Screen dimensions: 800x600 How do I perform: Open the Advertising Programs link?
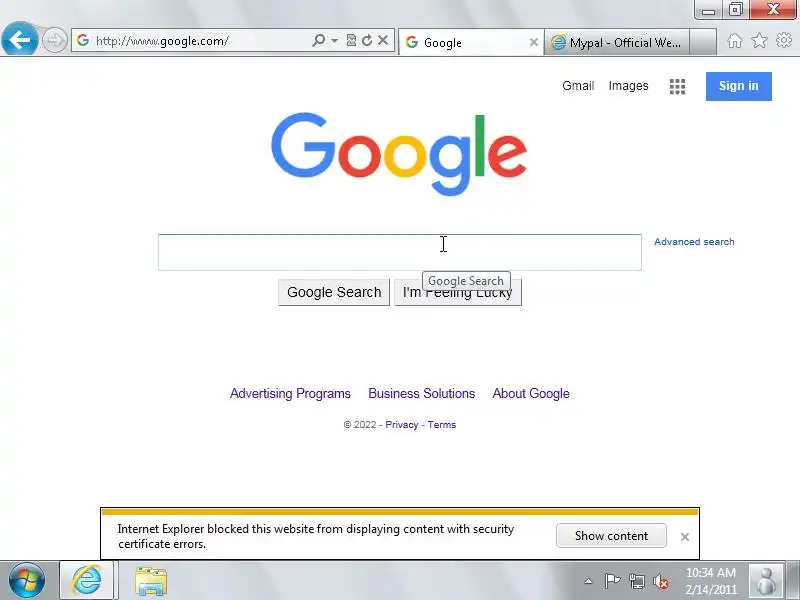click(290, 393)
